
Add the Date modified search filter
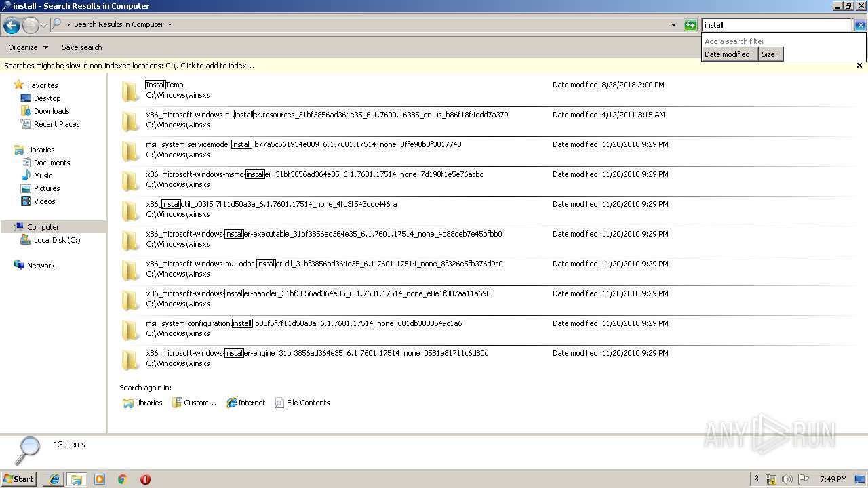tap(729, 54)
